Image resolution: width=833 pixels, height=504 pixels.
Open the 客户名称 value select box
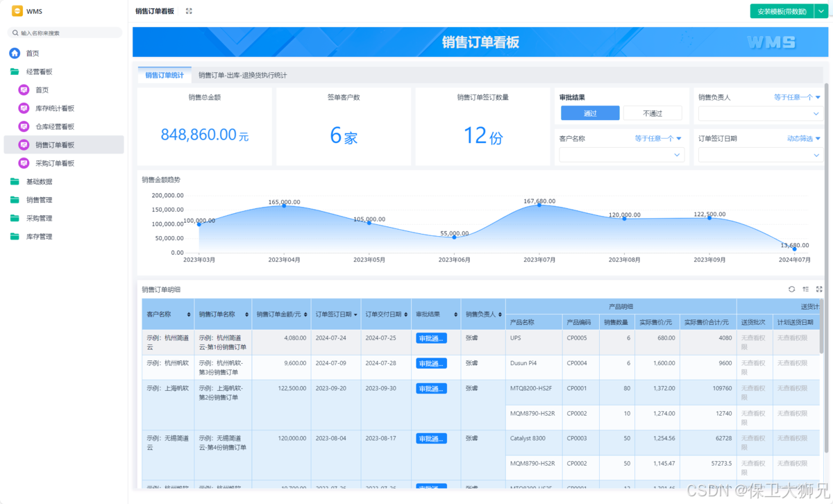(621, 155)
